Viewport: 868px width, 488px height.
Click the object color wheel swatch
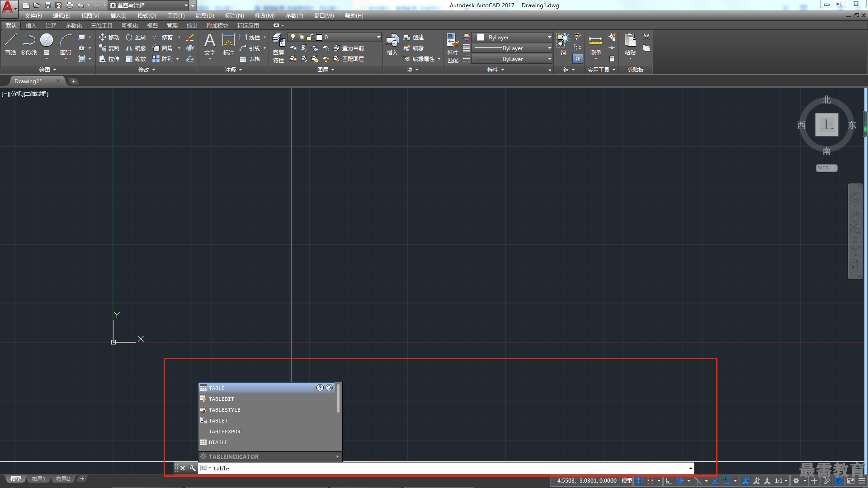(x=467, y=37)
